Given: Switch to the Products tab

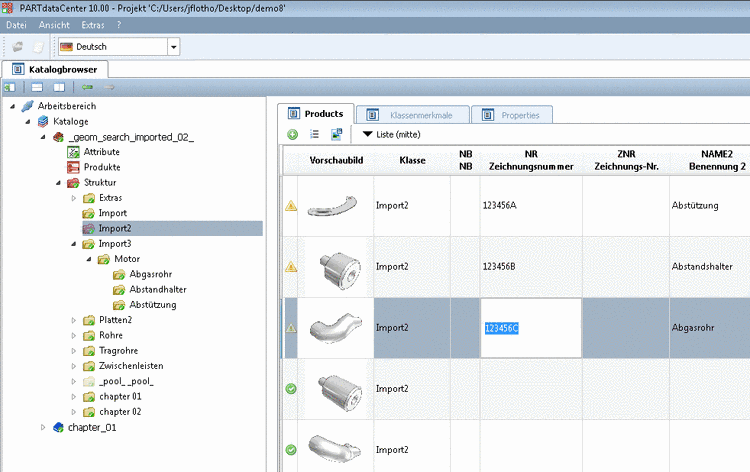Looking at the screenshot, I should 316,114.
